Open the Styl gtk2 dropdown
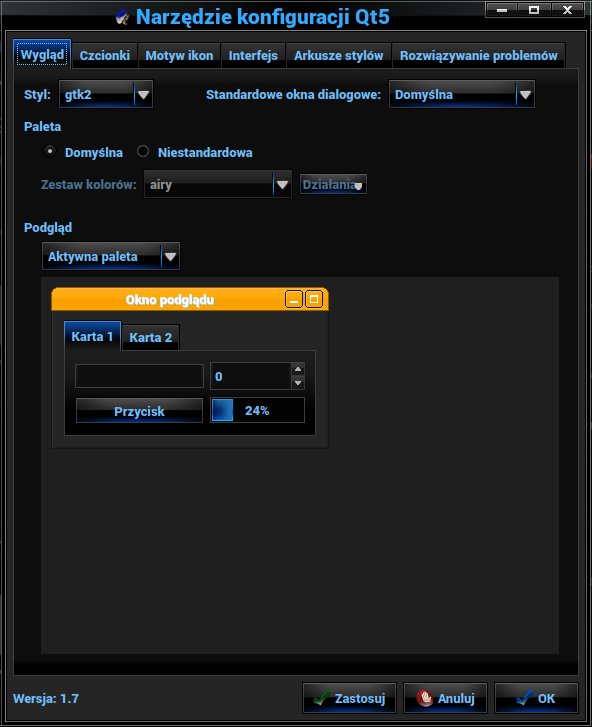The width and height of the screenshot is (592, 727). click(x=106, y=94)
